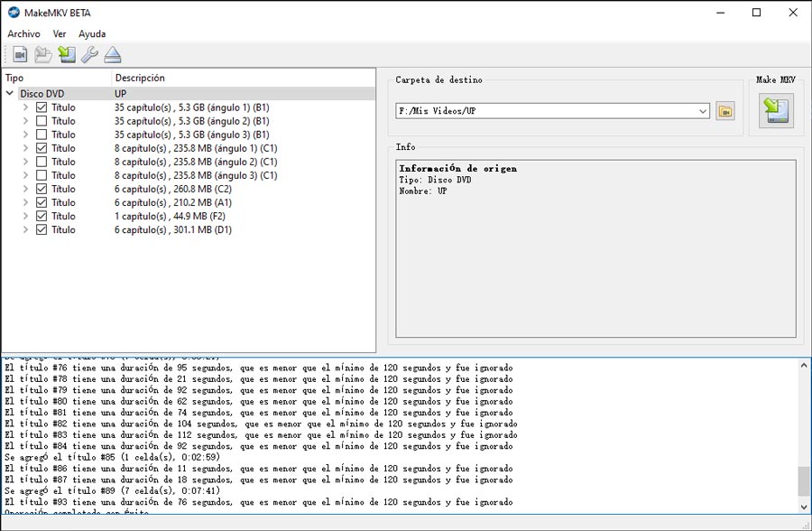The height and width of the screenshot is (531, 812).
Task: Select "6 capítulo(s), 260.8 MB (C2)" description
Action: point(173,189)
